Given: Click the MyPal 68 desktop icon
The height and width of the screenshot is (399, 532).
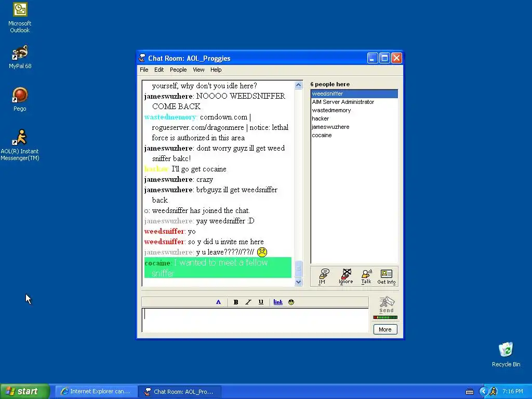Looking at the screenshot, I should tap(20, 57).
